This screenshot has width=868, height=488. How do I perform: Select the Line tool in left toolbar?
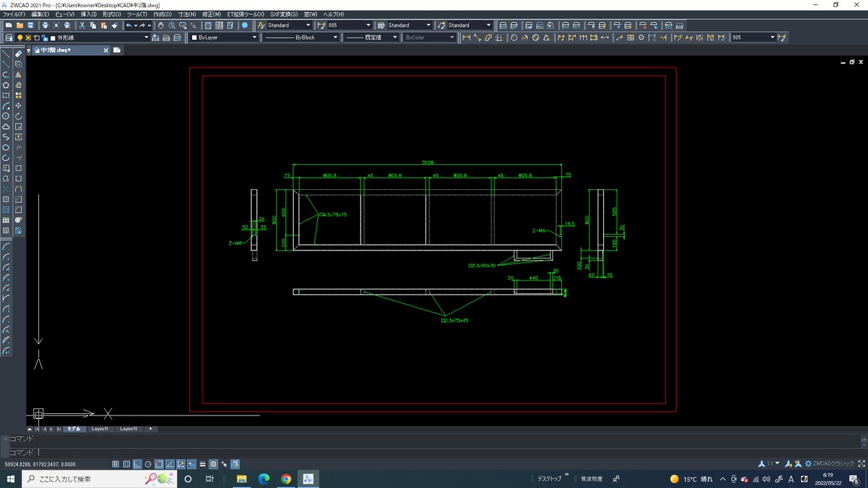[x=6, y=54]
